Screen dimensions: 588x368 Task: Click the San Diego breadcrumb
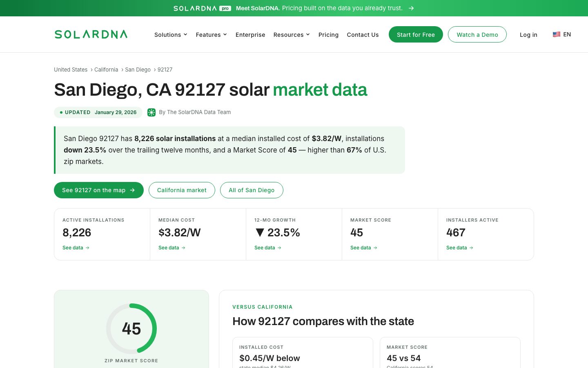click(x=138, y=70)
